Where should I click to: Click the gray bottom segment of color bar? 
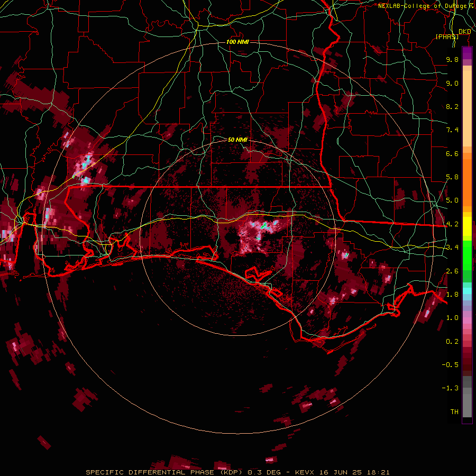[x=467, y=398]
